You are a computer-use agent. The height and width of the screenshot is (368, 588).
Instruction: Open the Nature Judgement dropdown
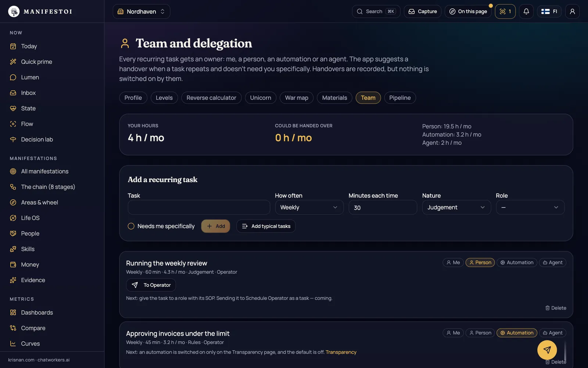(x=456, y=208)
